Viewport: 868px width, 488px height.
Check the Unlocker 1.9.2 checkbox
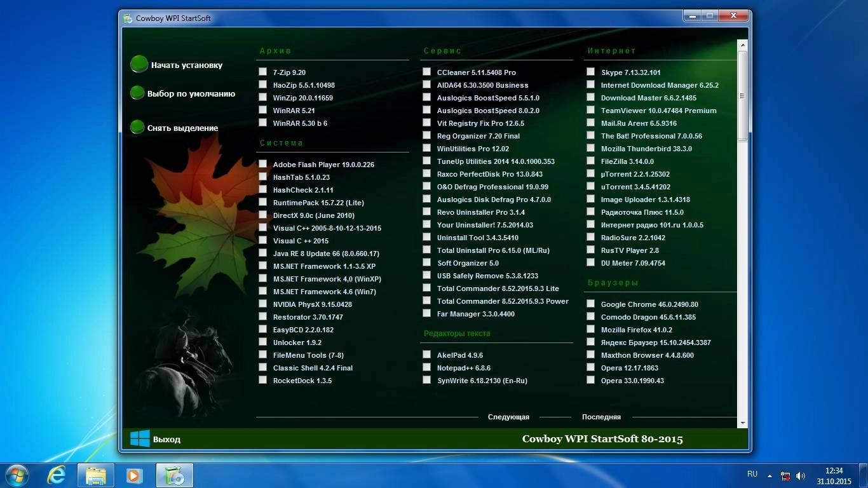263,342
